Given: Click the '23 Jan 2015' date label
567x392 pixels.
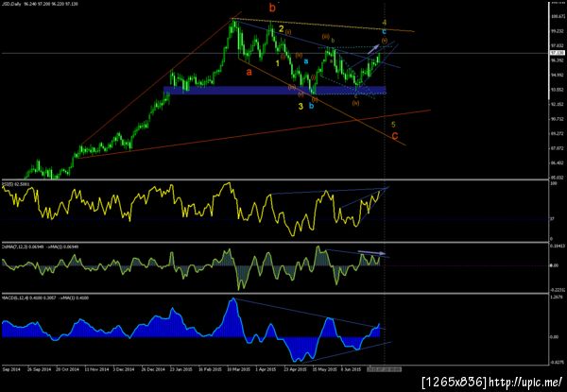Looking at the screenshot, I should [181, 369].
